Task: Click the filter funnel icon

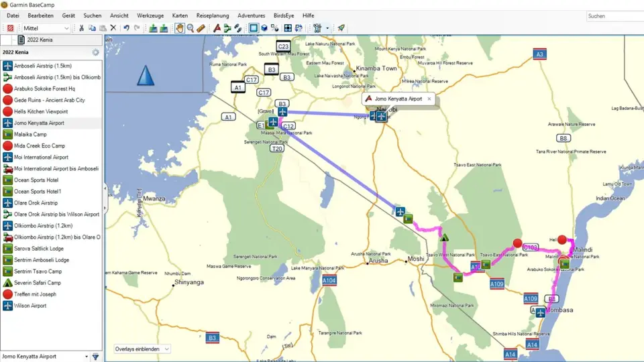Action: coord(96,357)
